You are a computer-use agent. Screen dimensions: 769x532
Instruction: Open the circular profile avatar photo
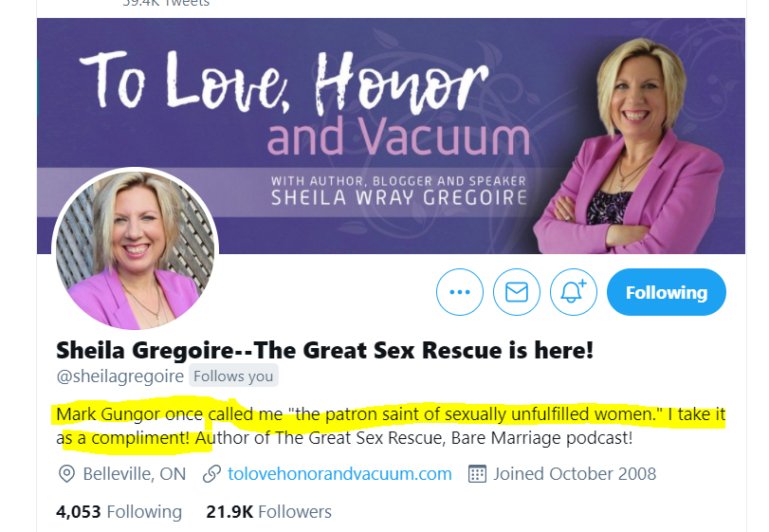pyautogui.click(x=135, y=250)
